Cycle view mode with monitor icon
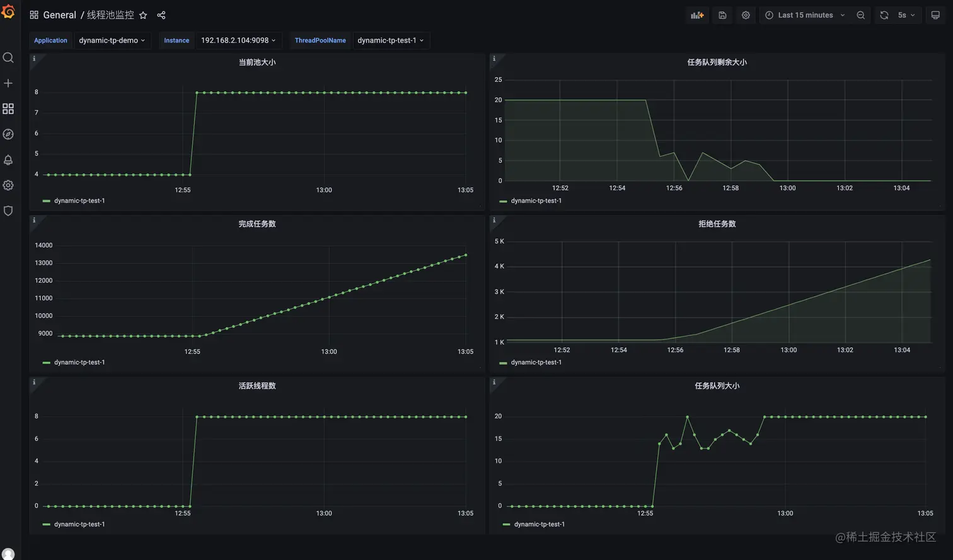Viewport: 953px width, 560px height. (935, 15)
